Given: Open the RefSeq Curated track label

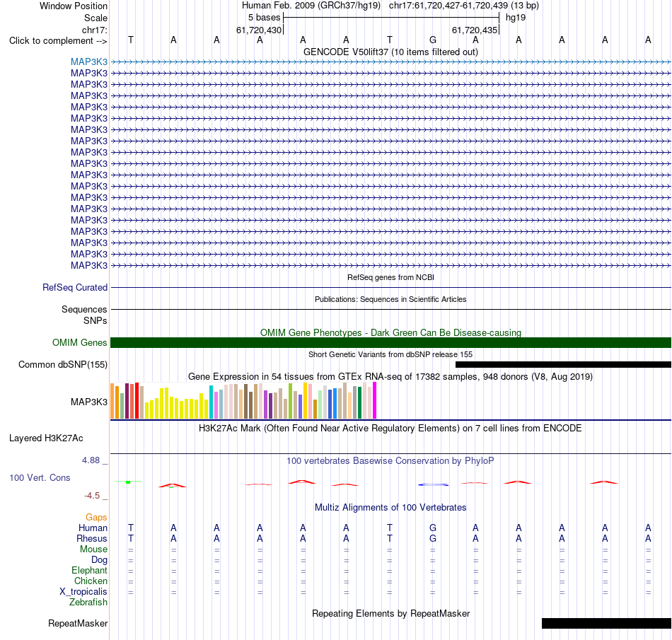Looking at the screenshot, I should pyautogui.click(x=75, y=287).
